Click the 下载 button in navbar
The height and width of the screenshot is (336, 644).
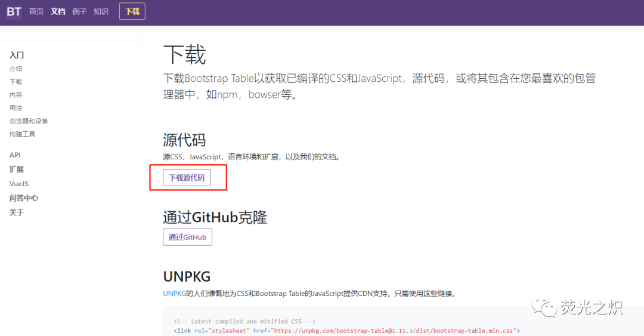132,11
